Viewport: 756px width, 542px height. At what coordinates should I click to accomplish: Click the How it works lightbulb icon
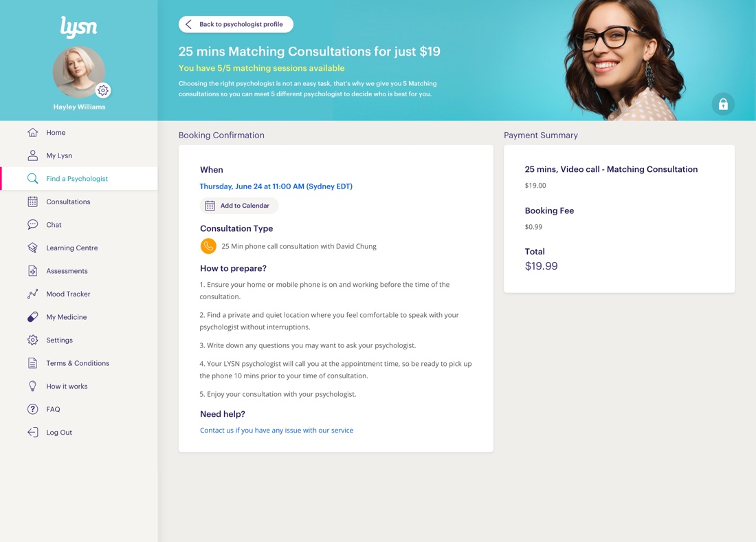(32, 386)
